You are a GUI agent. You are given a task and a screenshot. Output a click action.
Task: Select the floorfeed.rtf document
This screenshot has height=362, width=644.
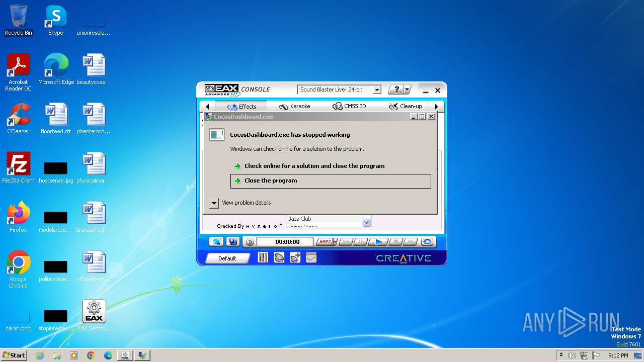point(56,119)
